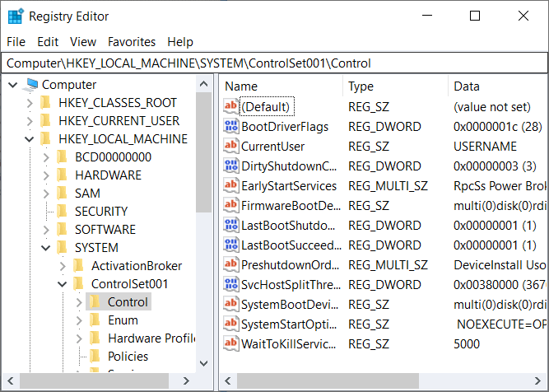Screen dimensions: 549x392
Task: Collapse the ControlSet001 key
Action: 63,284
